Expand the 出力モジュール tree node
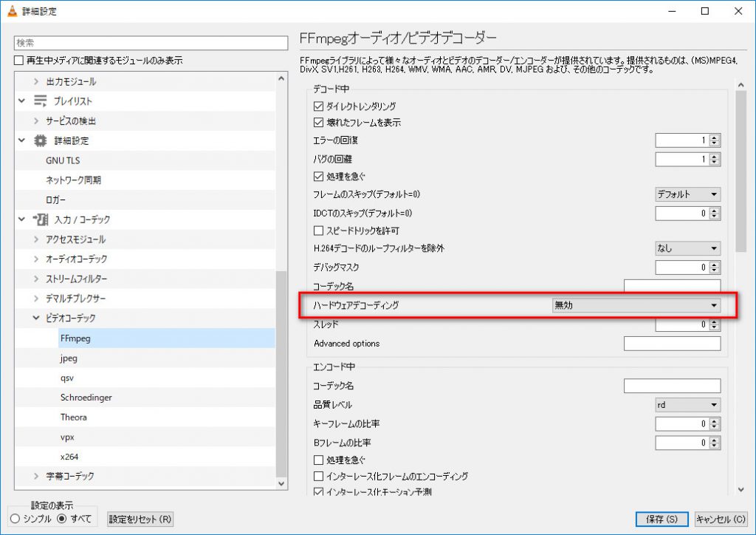 36,81
